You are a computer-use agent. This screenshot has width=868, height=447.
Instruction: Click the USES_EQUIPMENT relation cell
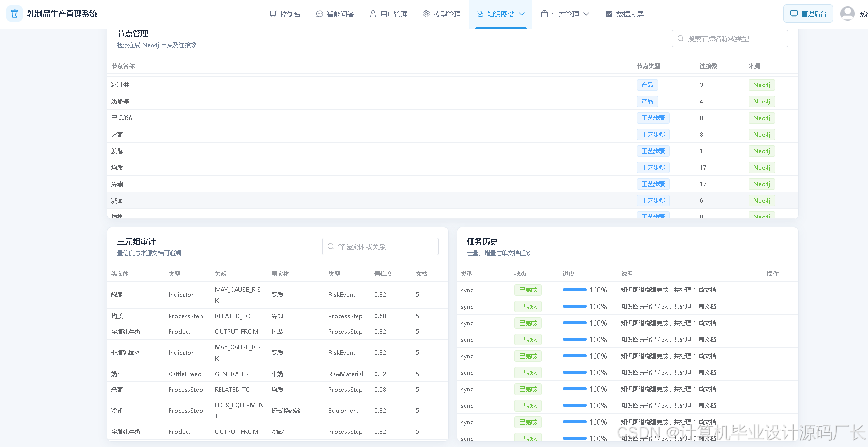[239, 411]
